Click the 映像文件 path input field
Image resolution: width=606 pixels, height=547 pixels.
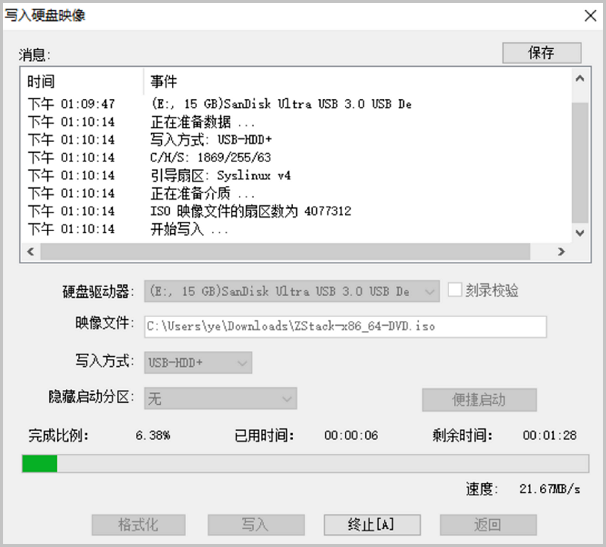click(345, 327)
